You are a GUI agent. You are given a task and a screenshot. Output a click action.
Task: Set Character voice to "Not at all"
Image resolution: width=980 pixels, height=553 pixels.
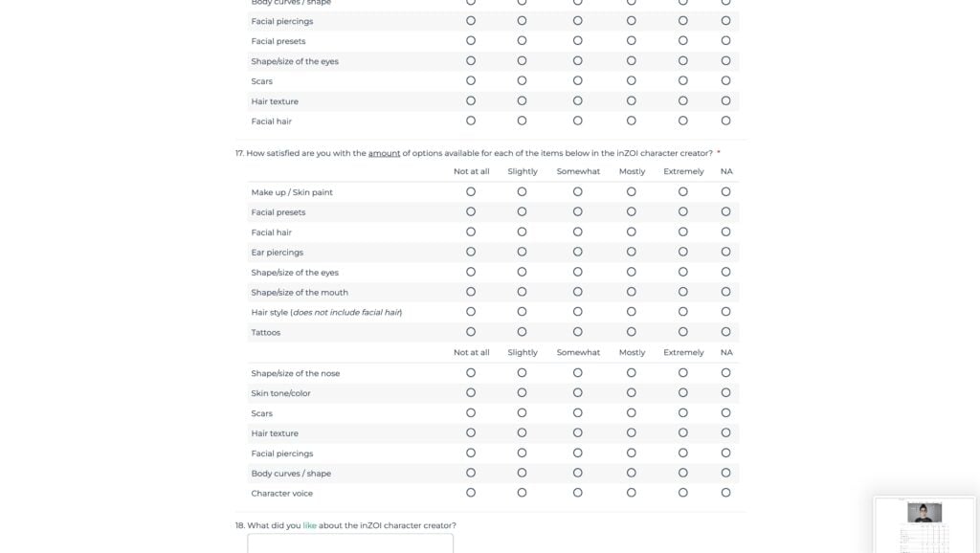[x=471, y=493]
